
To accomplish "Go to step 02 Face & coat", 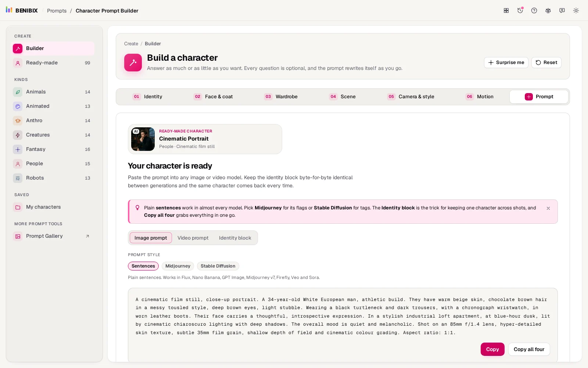I will pos(213,97).
